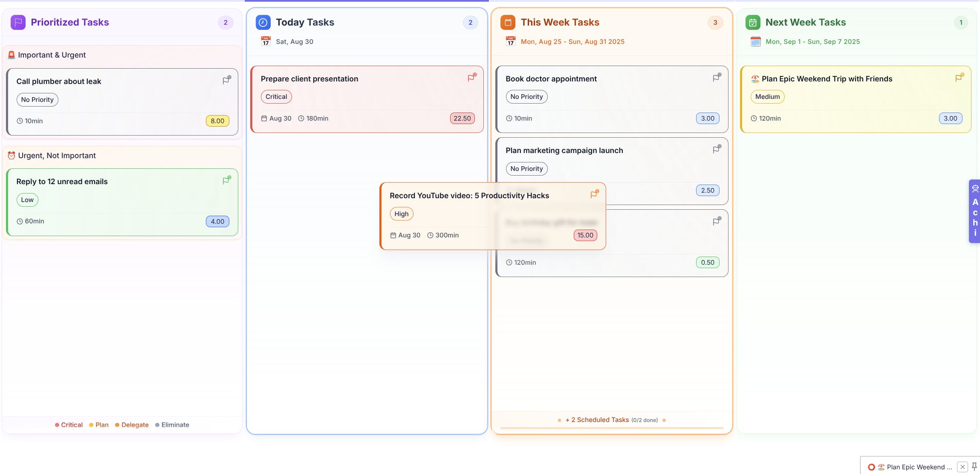Click flag icon on Prepare client presentation
Image resolution: width=980 pixels, height=474 pixels.
tap(471, 78)
